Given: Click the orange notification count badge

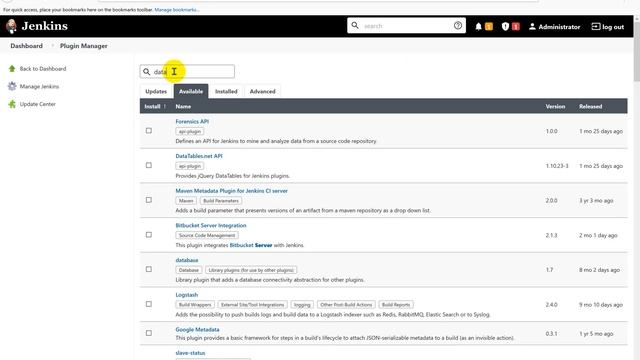Looking at the screenshot, I should coord(489,27).
